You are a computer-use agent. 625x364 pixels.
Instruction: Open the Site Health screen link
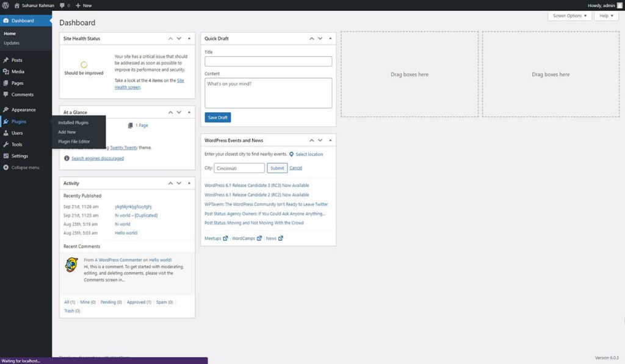click(x=150, y=84)
